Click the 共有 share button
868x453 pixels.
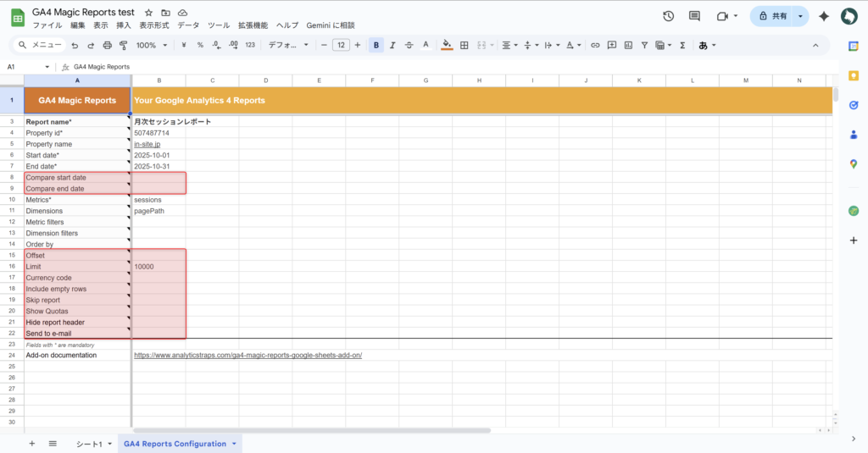(x=772, y=16)
